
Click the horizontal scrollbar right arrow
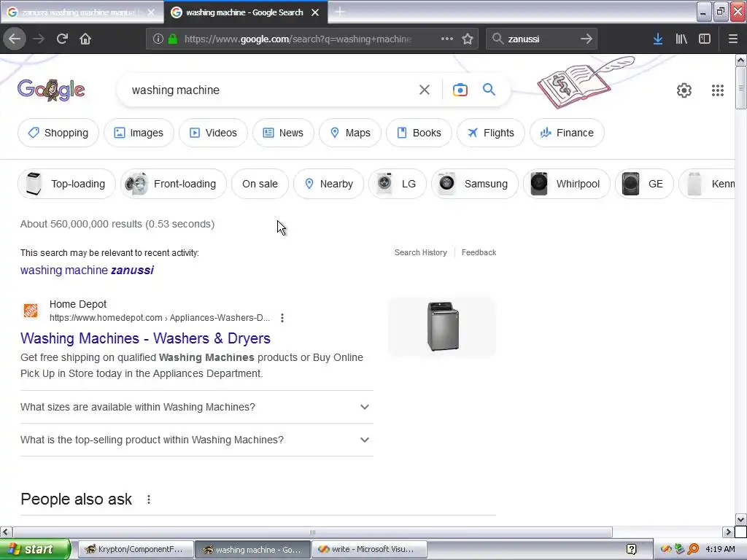tap(728, 532)
